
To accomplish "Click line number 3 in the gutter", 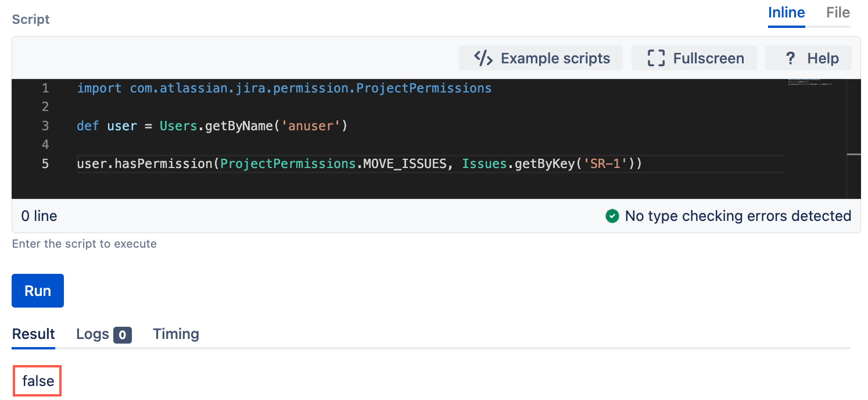I will pos(45,126).
